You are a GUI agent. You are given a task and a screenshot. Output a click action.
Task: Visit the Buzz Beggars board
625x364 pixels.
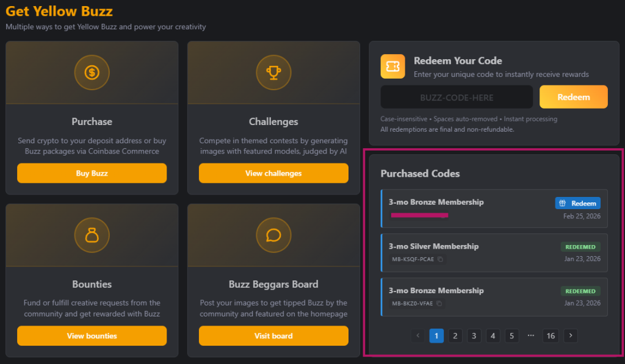click(x=273, y=336)
